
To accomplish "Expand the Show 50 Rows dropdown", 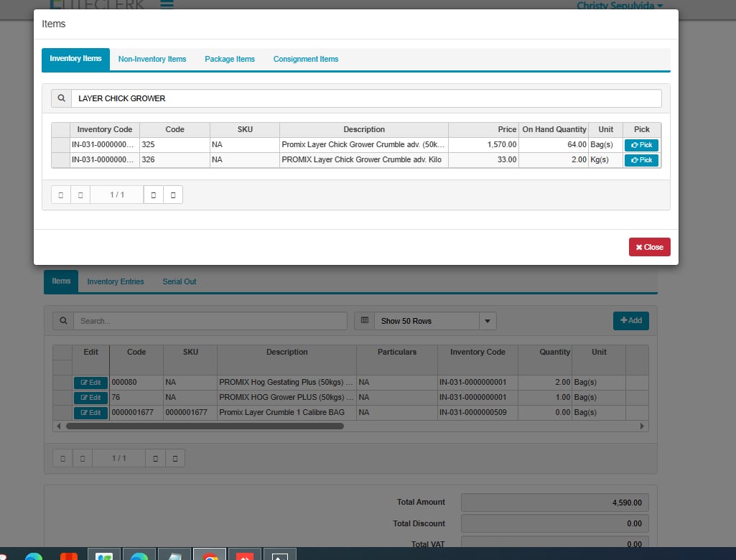I will tap(488, 321).
